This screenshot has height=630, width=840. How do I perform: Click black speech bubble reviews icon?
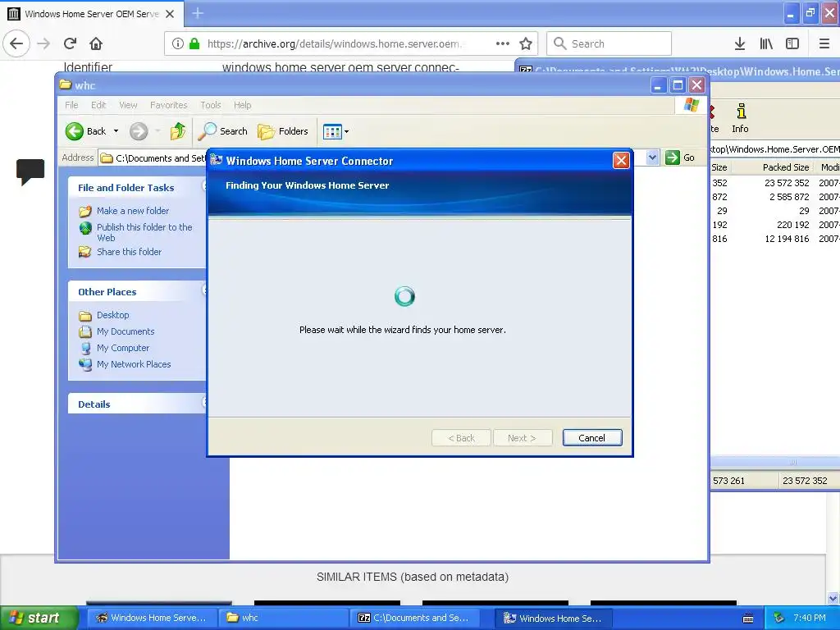pyautogui.click(x=30, y=172)
